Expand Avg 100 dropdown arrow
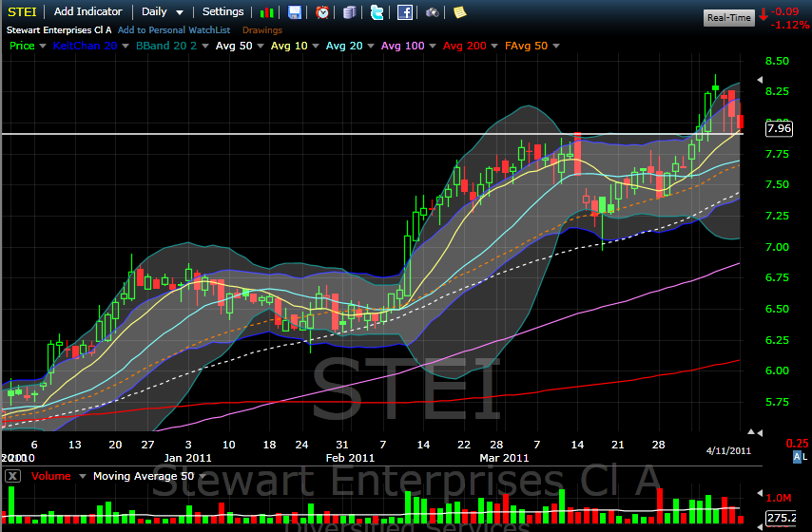 pos(433,46)
